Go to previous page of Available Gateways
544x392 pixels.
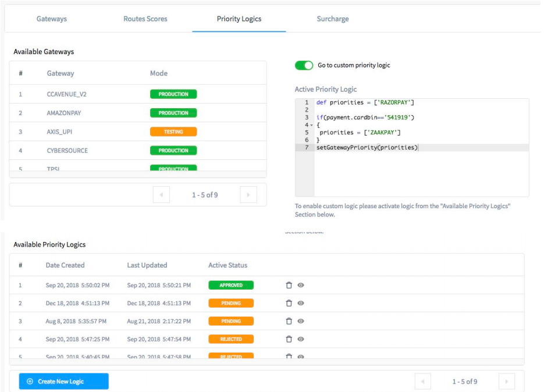tap(161, 195)
